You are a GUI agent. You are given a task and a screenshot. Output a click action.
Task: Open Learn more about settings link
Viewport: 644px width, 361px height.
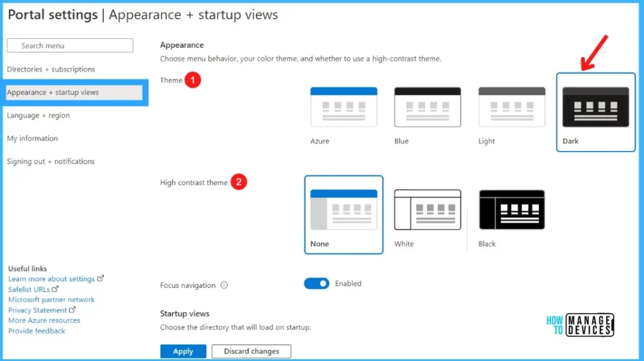52,279
